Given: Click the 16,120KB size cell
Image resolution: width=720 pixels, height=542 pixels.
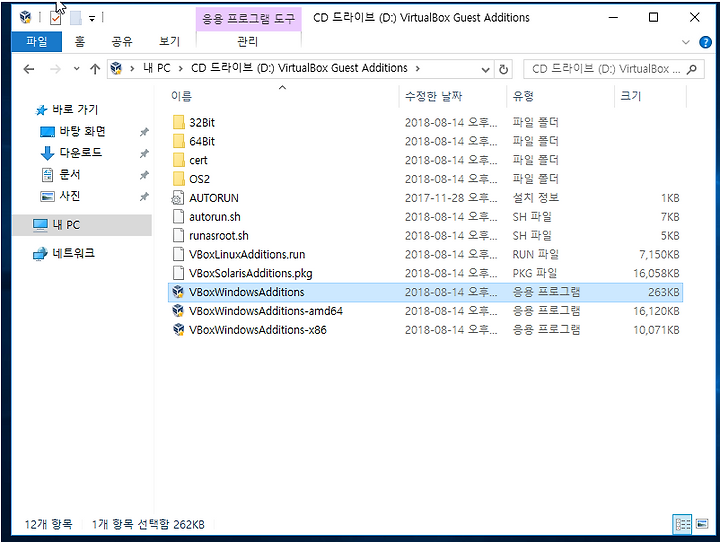Looking at the screenshot, I should (x=656, y=311).
